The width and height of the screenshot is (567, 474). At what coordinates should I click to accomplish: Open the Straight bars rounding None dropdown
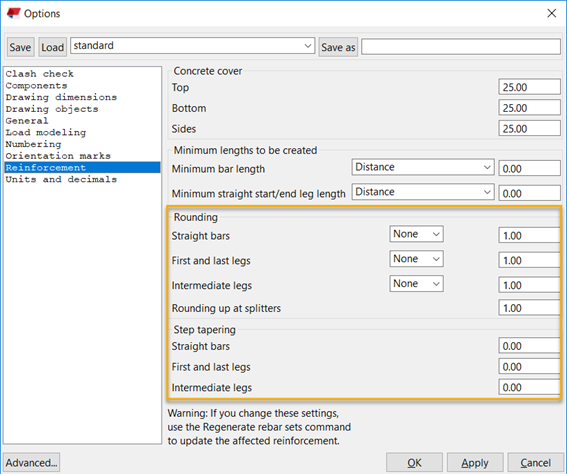[x=416, y=234]
